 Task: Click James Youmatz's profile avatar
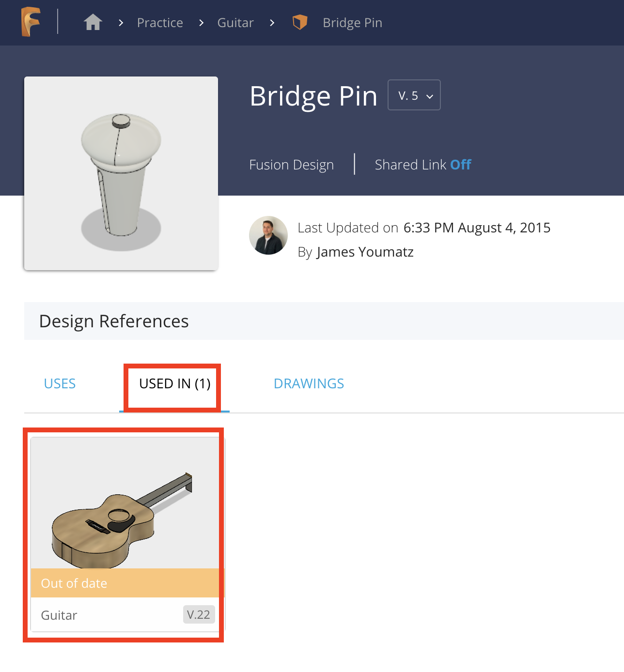268,235
